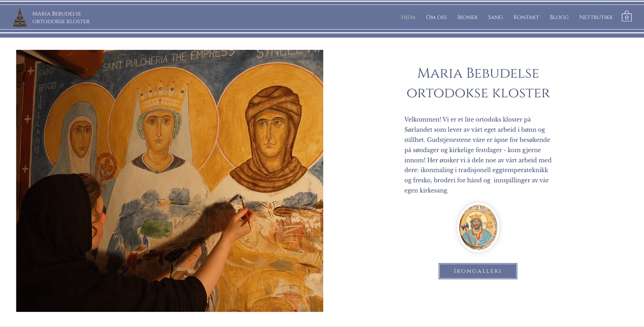Open the Kontakt page
The image size is (644, 327).
526,17
